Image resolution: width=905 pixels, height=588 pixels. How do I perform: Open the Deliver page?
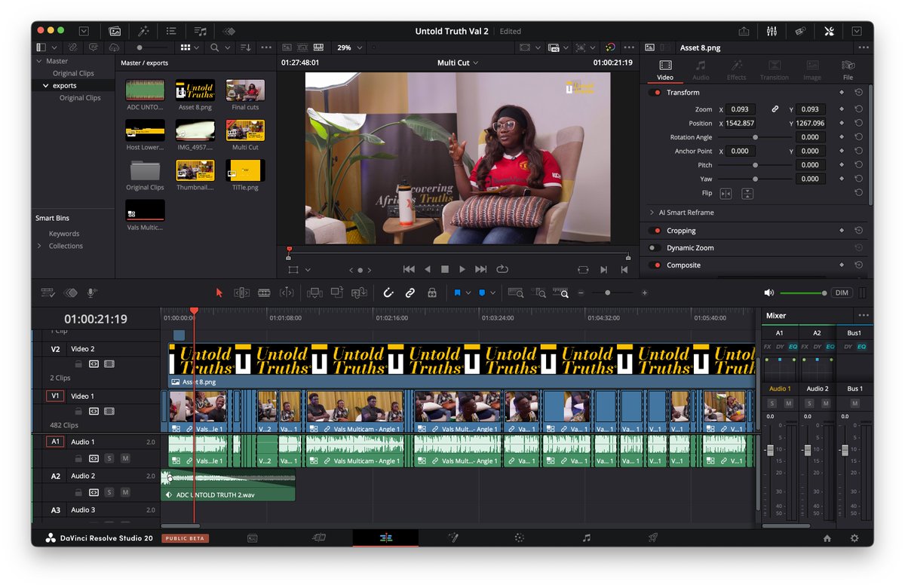pos(652,537)
